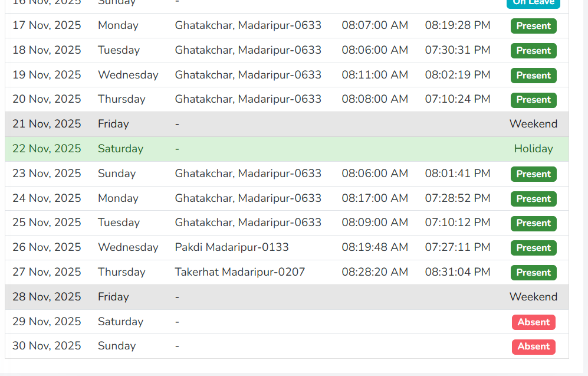Select the Pakdi Madaripur-0133 location text
This screenshot has width=588, height=376.
pos(232,247)
